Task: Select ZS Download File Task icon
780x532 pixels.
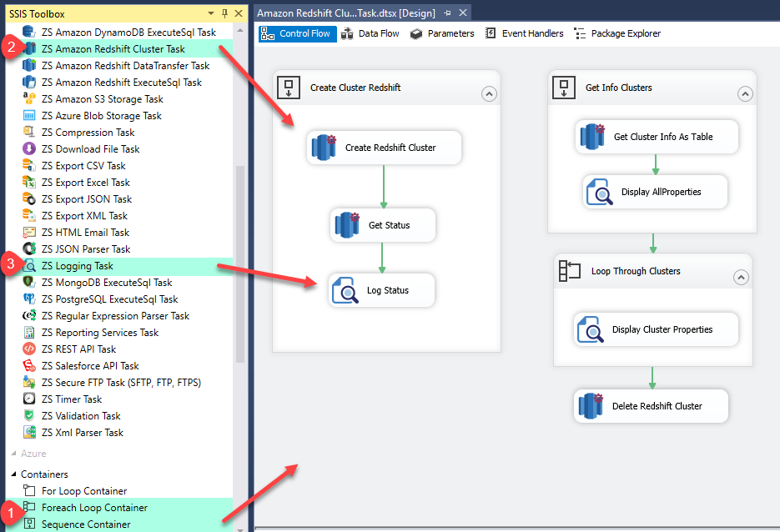Action: point(29,148)
